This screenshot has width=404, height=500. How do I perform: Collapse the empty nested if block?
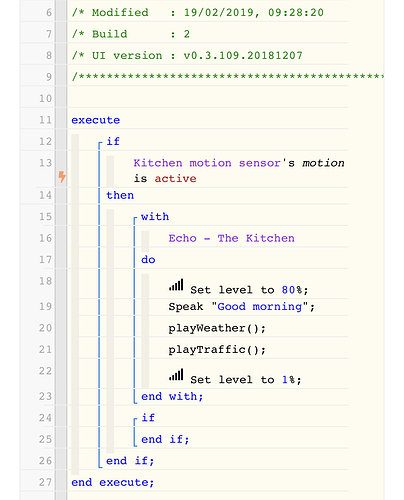coord(135,420)
